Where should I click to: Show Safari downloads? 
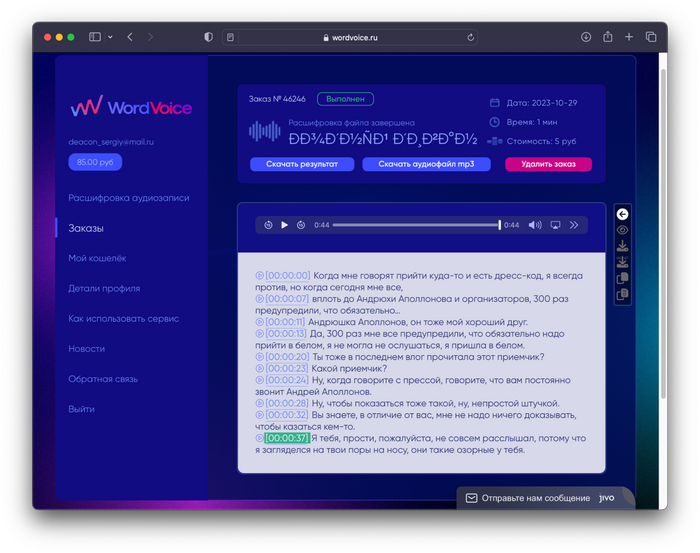click(x=586, y=37)
